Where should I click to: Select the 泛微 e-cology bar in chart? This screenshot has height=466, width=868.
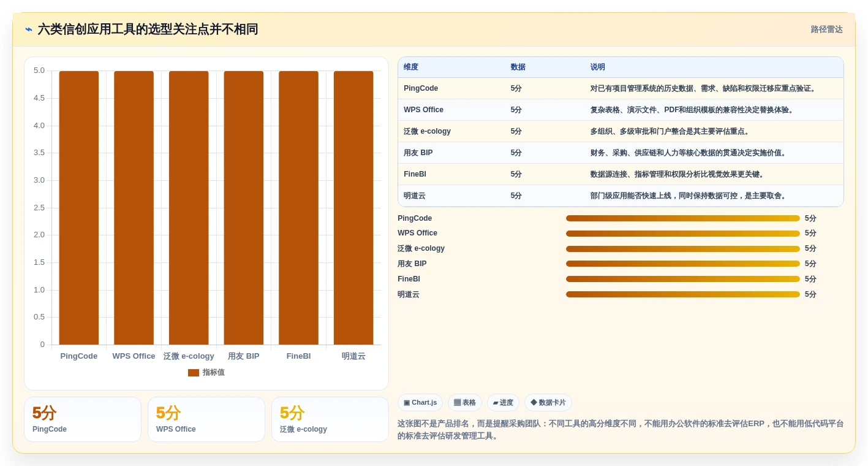coord(189,208)
